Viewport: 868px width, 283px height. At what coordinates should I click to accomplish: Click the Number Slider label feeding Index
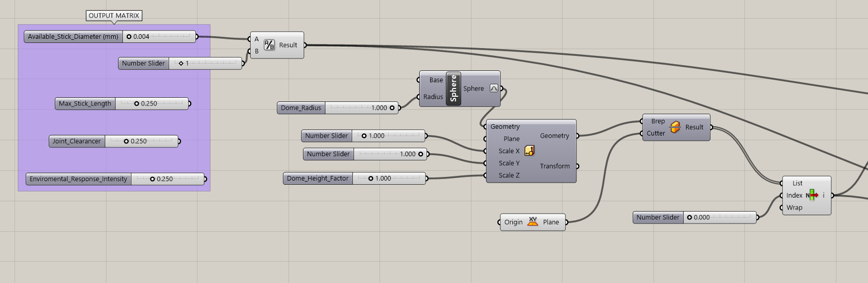(658, 218)
